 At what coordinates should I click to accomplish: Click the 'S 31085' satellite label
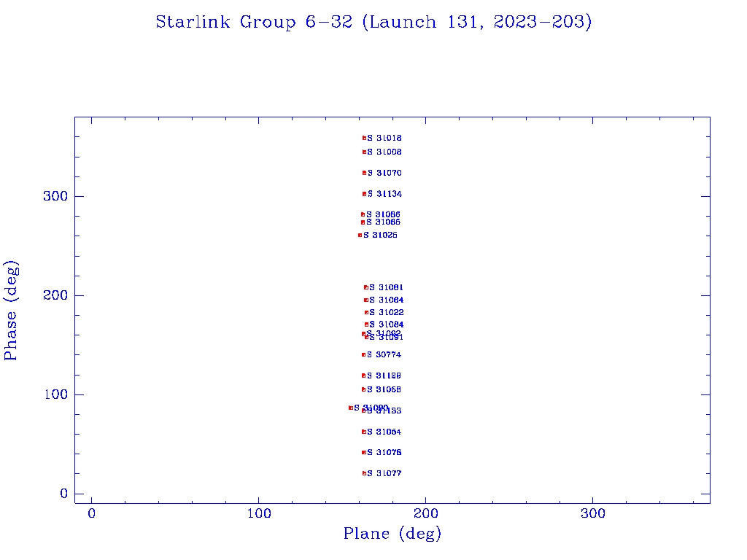coord(384,222)
